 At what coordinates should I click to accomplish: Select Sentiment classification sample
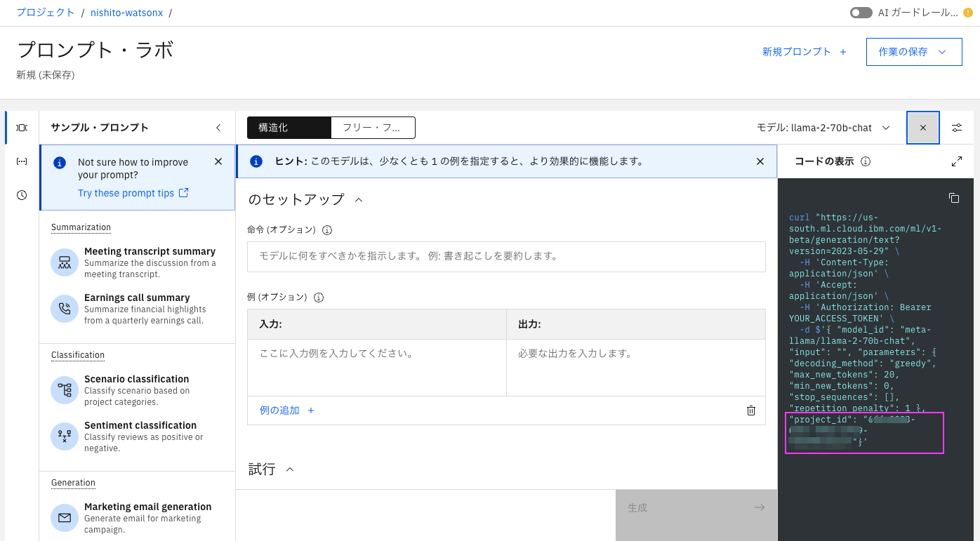point(137,436)
